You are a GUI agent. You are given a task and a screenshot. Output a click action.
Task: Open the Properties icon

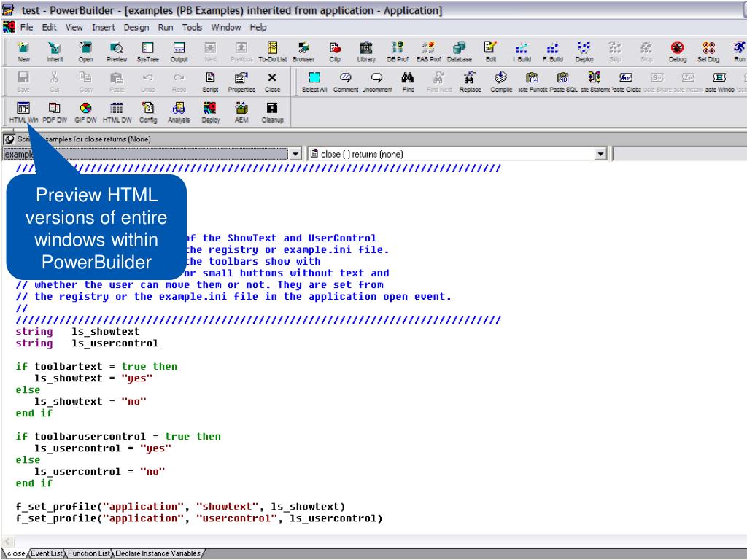(x=241, y=82)
